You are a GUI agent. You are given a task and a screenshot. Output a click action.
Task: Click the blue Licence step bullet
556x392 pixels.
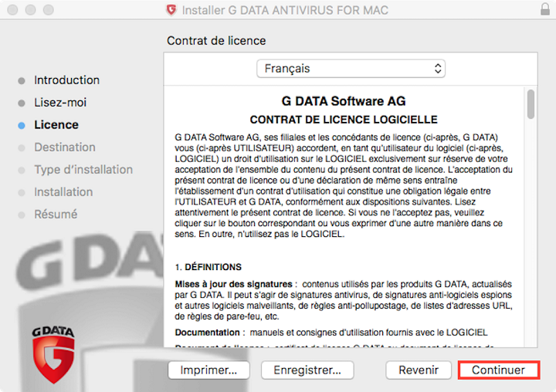click(22, 126)
